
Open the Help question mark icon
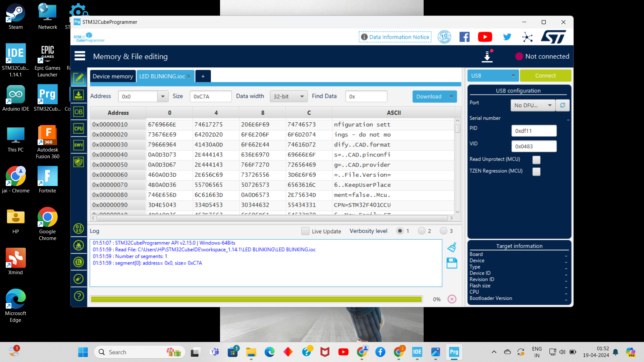pyautogui.click(x=79, y=296)
